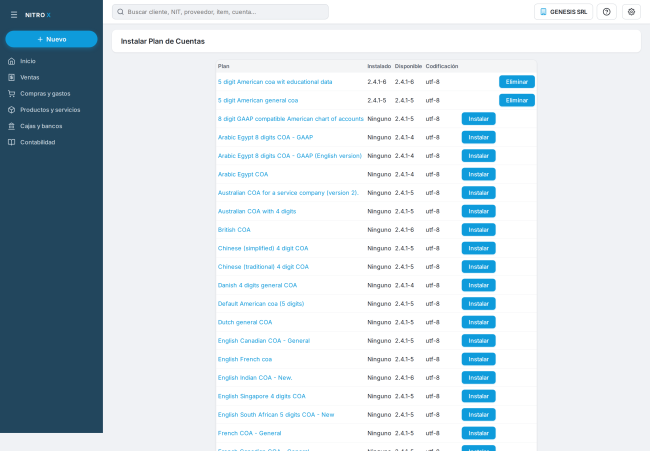Instalar Default American coa (5 digits)

point(478,304)
